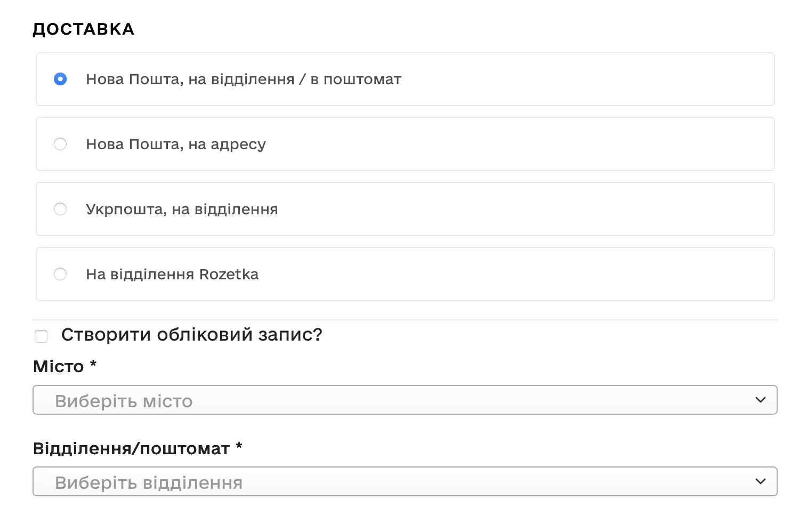Click the Нова Пошта, на адресу label text
Image resolution: width=807 pixels, height=532 pixels.
pos(176,144)
